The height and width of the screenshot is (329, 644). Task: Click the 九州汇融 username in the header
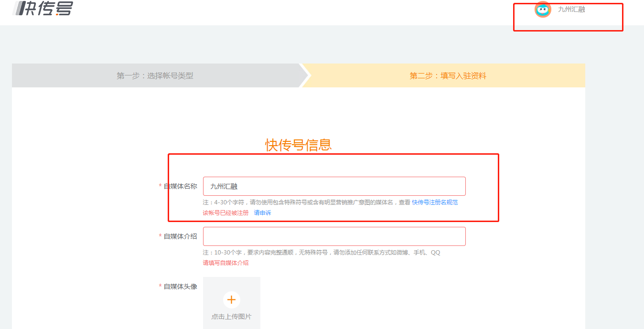tap(571, 9)
